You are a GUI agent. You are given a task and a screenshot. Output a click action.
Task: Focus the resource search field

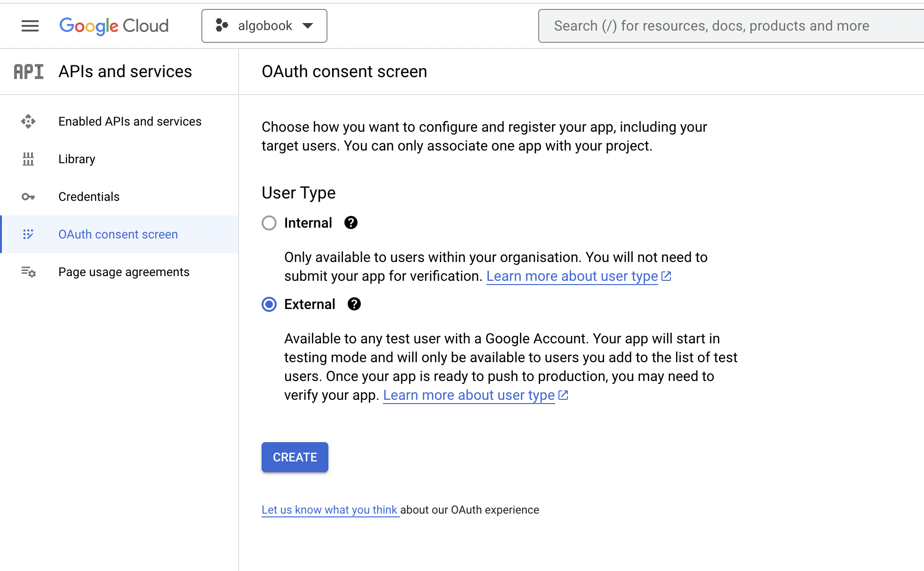[731, 26]
